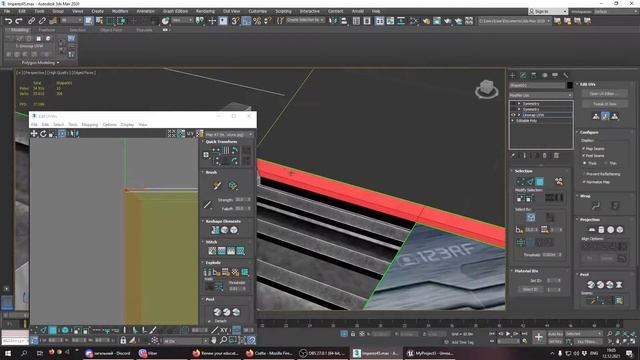Click the Play Animation button

click(x=508, y=334)
